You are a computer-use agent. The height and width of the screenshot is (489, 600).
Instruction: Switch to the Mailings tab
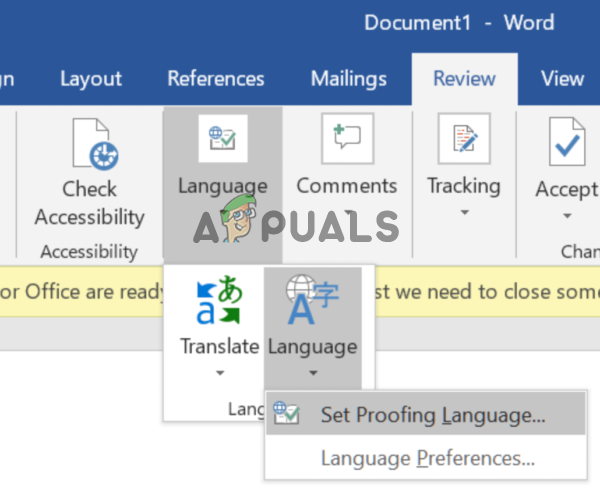click(x=349, y=79)
